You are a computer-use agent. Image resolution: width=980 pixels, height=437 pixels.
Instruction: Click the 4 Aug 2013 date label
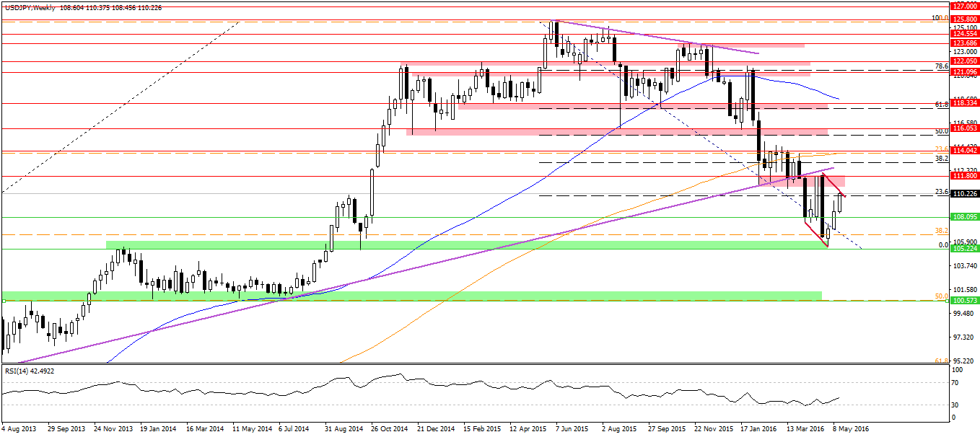tap(19, 428)
